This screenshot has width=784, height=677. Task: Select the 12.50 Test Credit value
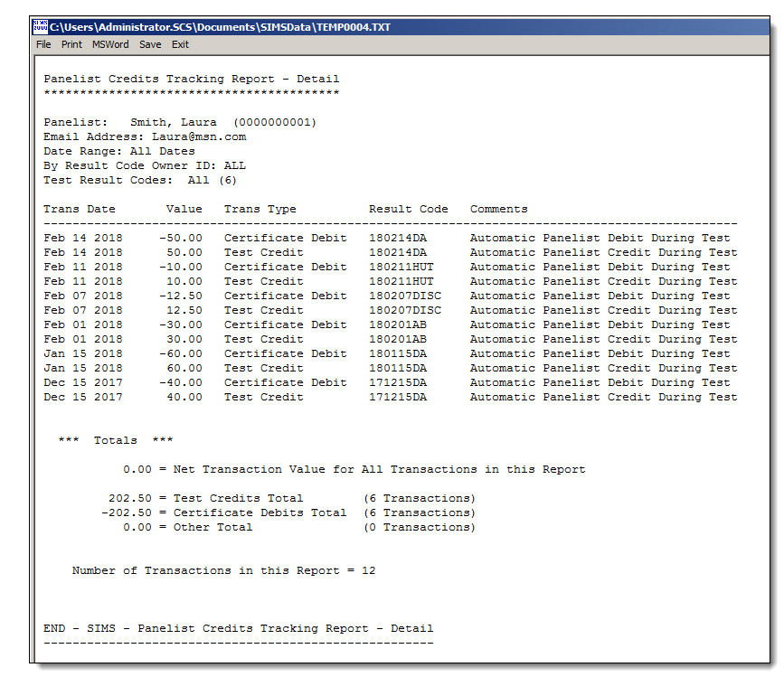click(x=184, y=311)
